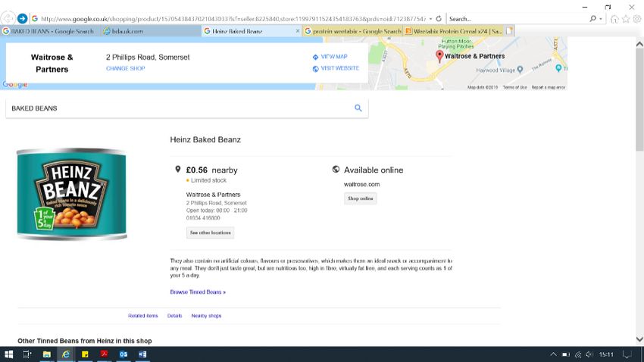Viewport: 644px width, 362px height.
Task: Click the Haywood Village map marker
Action: click(520, 70)
